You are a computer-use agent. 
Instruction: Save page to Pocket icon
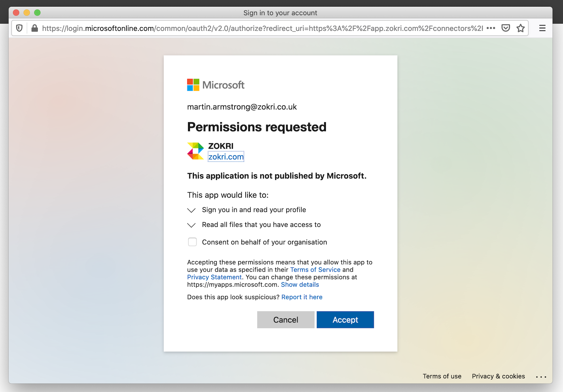(x=506, y=28)
